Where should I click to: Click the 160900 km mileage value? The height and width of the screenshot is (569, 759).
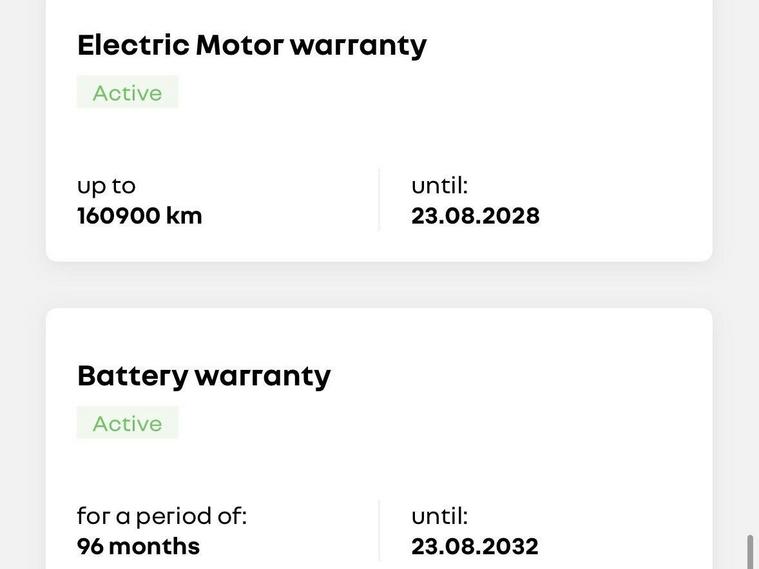(139, 216)
